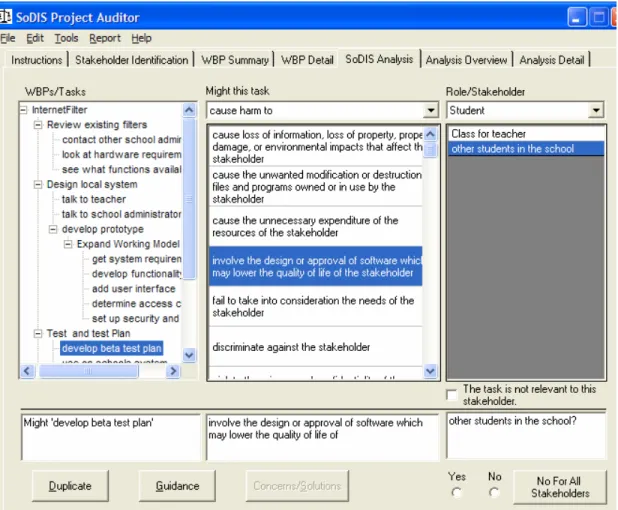Click concern list scroll up arrow
The height and width of the screenshot is (510, 618).
[x=430, y=134]
